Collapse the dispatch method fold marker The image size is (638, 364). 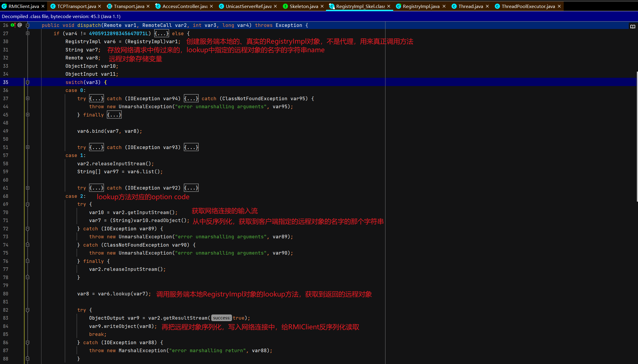click(28, 25)
